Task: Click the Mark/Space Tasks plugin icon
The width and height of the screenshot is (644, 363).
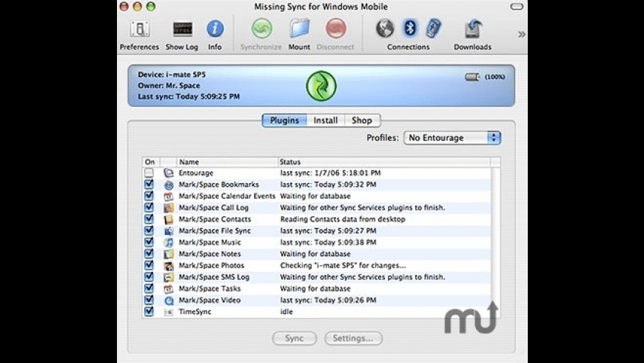Action: 168,289
